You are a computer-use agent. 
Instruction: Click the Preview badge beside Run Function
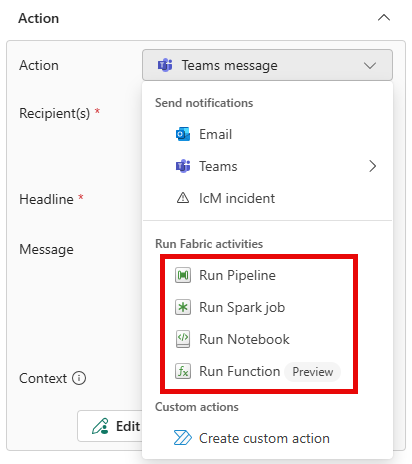[x=312, y=372]
